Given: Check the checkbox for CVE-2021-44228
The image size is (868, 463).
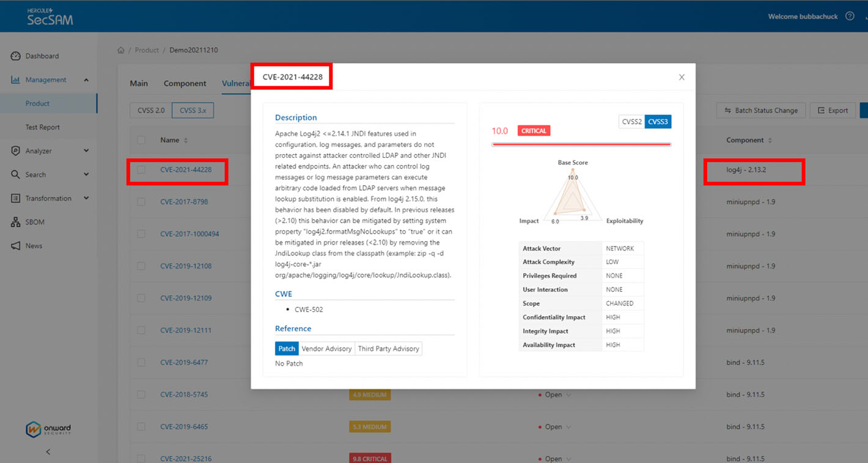Looking at the screenshot, I should 141,169.
